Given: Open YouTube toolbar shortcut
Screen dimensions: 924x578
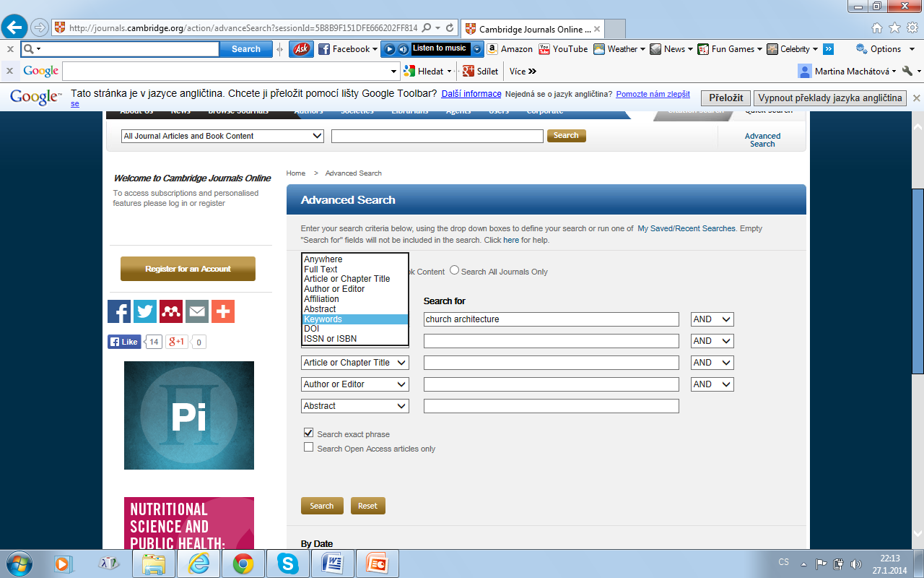Looking at the screenshot, I should 563,49.
